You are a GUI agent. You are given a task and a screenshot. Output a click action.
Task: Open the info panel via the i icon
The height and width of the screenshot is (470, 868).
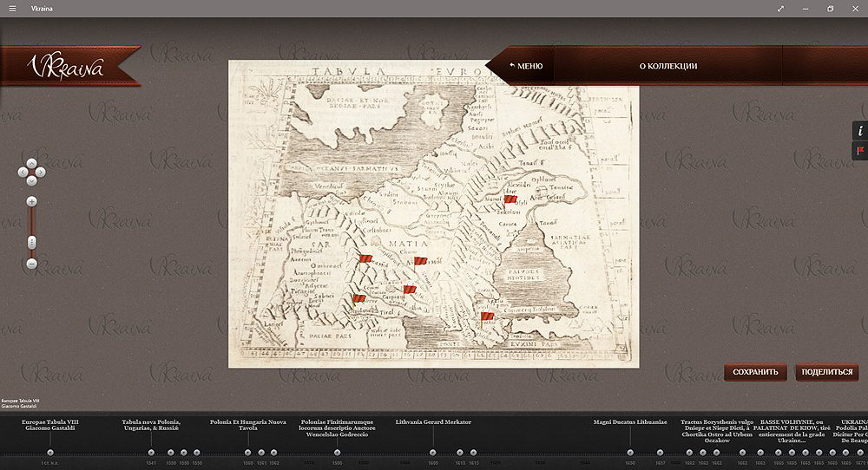tap(859, 131)
